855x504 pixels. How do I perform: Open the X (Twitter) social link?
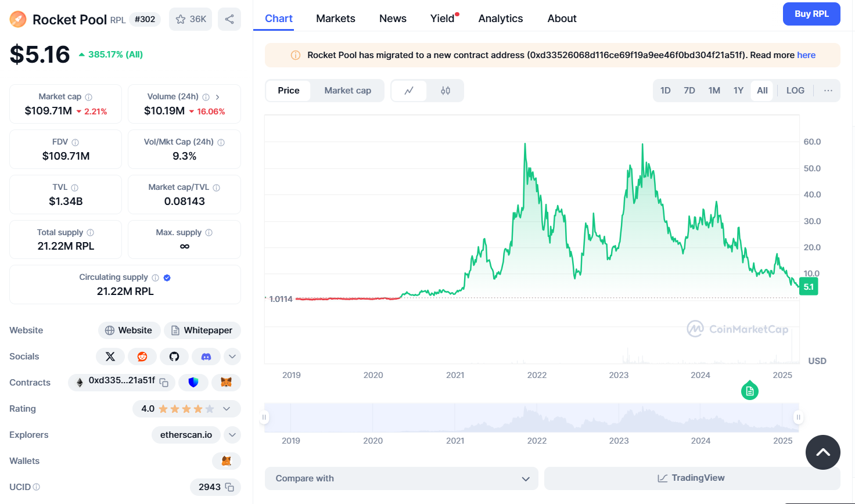(x=110, y=357)
